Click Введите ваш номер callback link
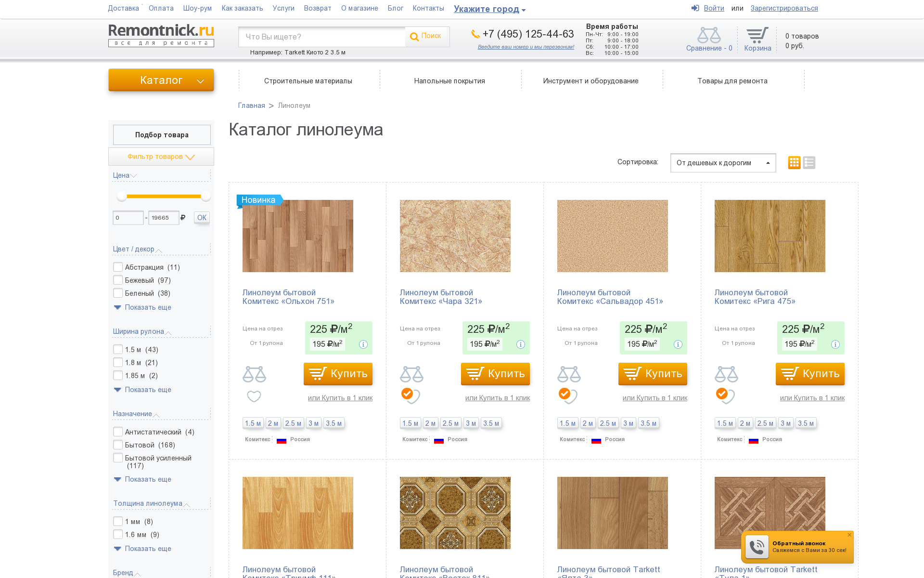This screenshot has height=578, width=924. (526, 47)
